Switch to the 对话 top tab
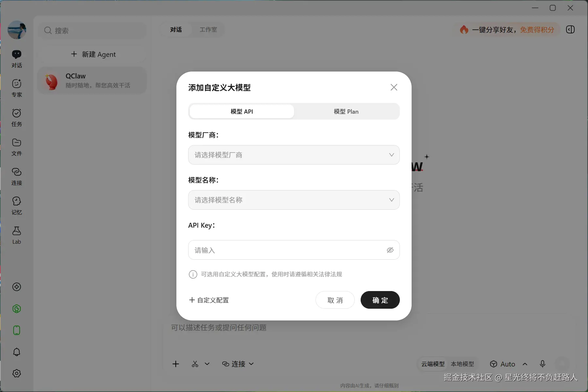The image size is (588, 392). coord(176,30)
